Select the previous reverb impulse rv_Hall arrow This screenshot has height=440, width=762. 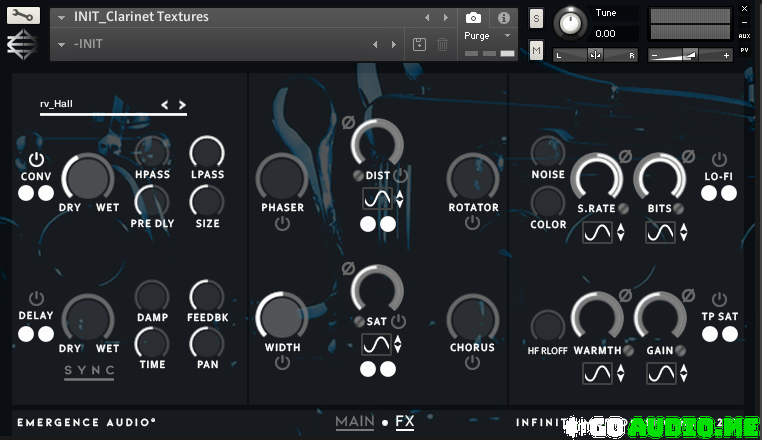(x=165, y=105)
